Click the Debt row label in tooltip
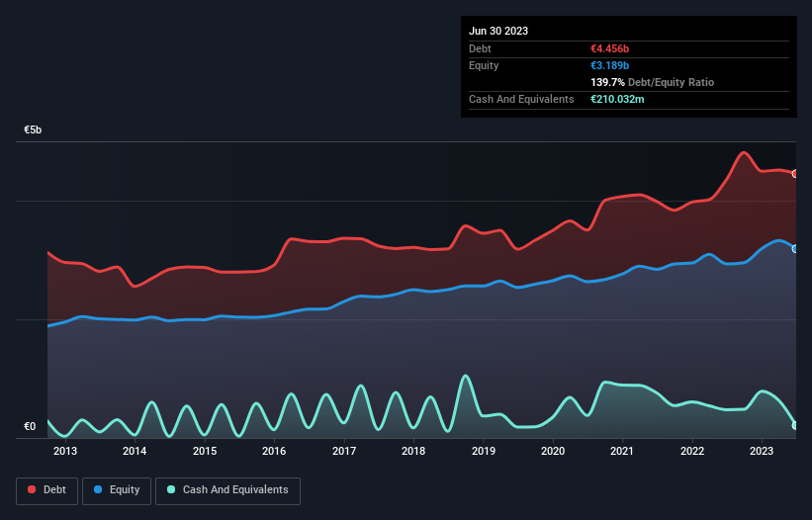This screenshot has height=520, width=812. 480,48
